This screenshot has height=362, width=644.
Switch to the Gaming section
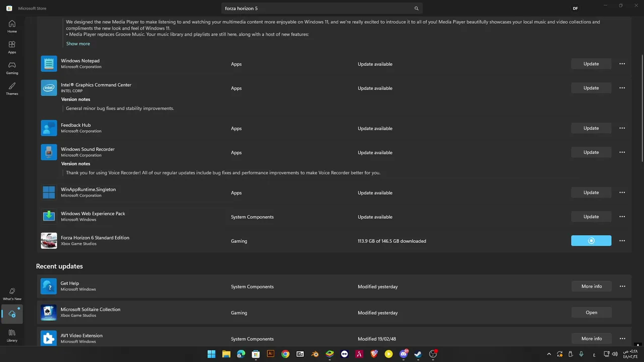(x=12, y=68)
